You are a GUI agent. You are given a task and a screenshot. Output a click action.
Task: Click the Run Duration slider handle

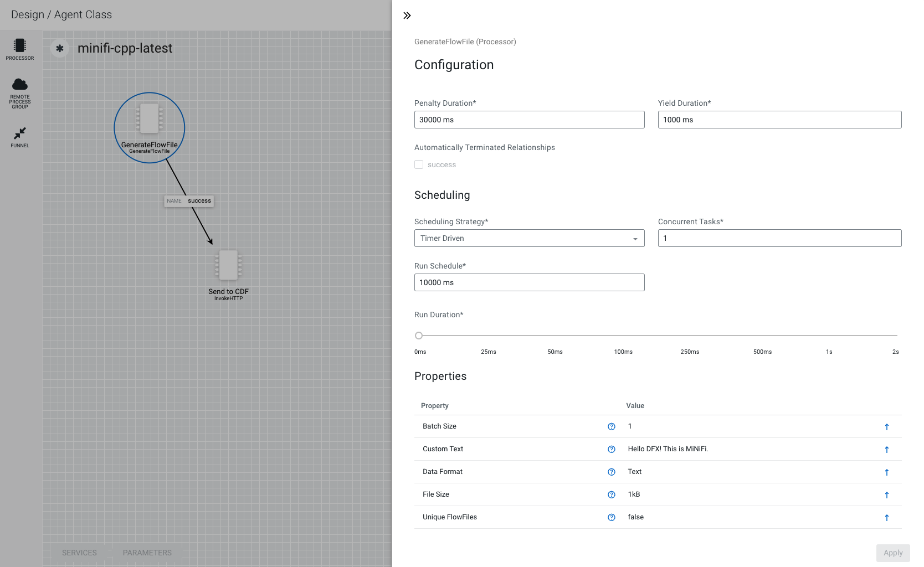point(419,336)
